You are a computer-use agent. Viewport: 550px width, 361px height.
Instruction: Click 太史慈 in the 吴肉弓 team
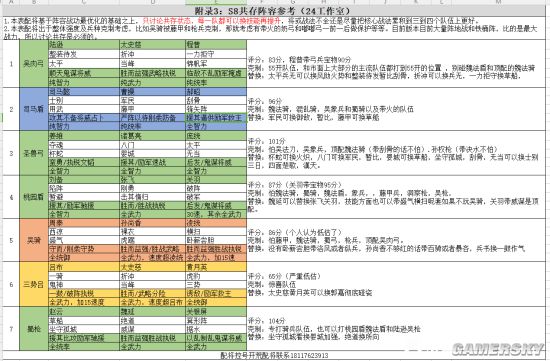[152, 45]
